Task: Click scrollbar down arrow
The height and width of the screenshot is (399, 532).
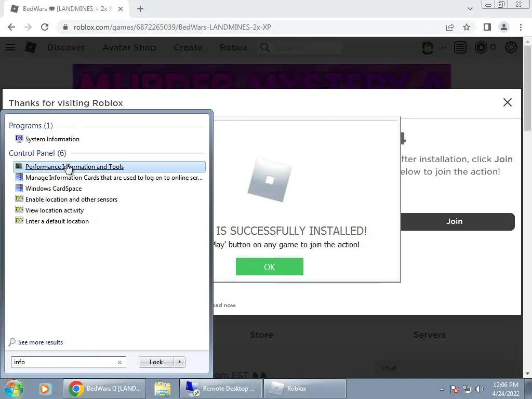Action: tap(528, 374)
